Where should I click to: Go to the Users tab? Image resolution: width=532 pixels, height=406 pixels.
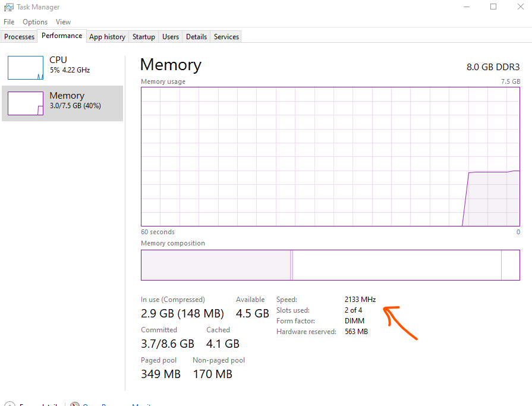171,37
